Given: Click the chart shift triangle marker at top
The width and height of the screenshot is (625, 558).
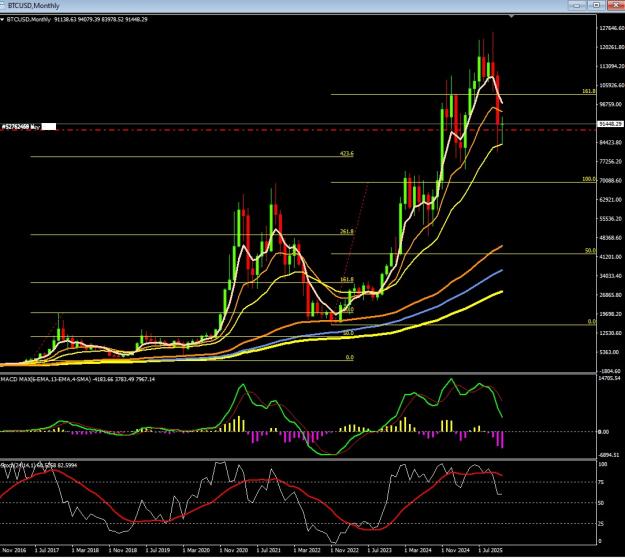Looking at the screenshot, I should (x=511, y=16).
